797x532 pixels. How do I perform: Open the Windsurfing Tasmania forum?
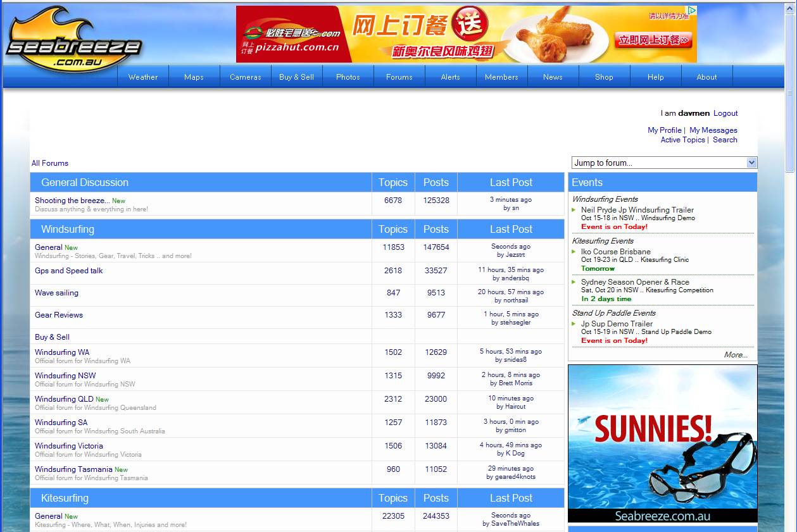point(74,469)
